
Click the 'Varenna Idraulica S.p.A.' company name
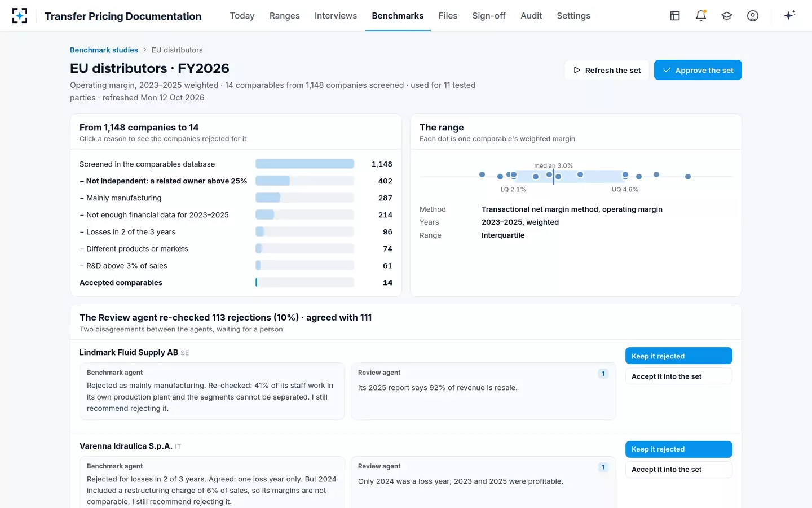point(126,446)
